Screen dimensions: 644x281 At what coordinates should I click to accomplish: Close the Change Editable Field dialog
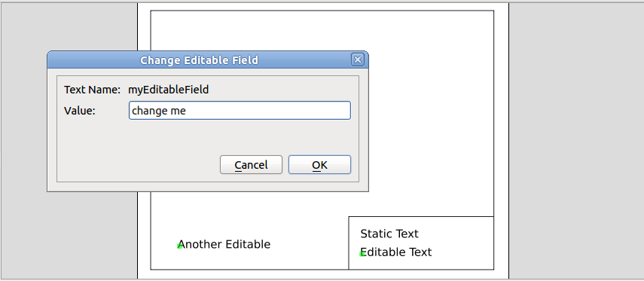tap(358, 60)
